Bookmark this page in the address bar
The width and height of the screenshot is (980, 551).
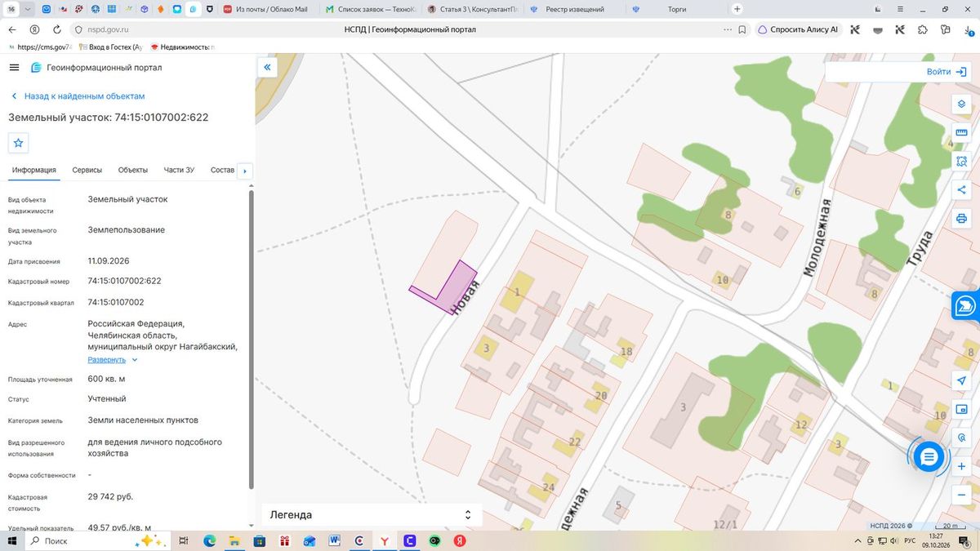click(742, 29)
